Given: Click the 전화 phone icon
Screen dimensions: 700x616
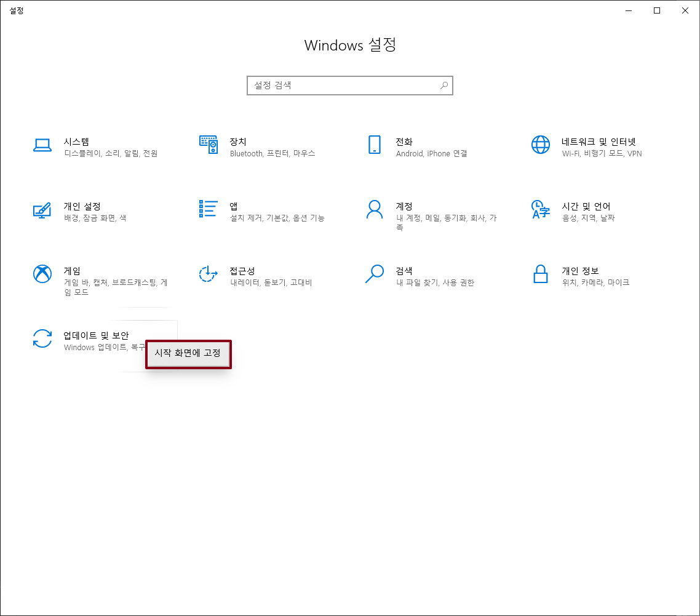Looking at the screenshot, I should point(375,145).
